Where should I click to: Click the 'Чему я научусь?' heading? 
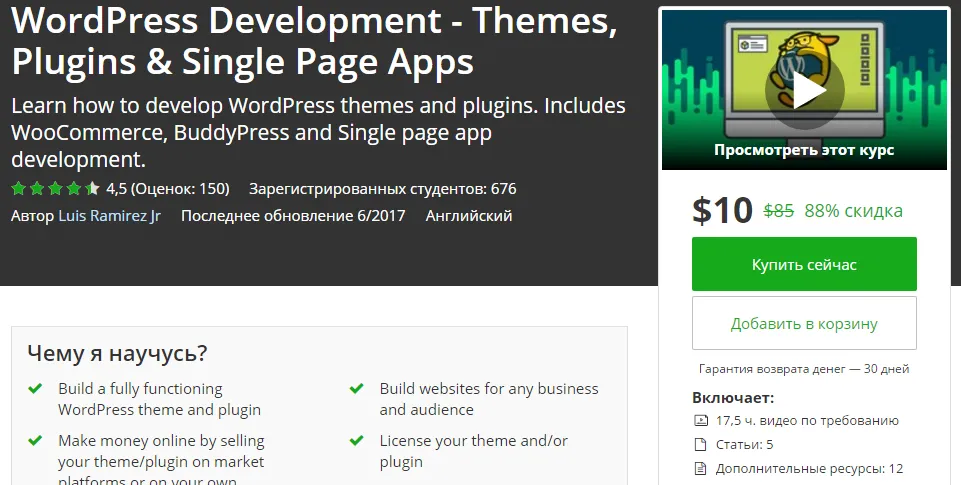tap(117, 352)
